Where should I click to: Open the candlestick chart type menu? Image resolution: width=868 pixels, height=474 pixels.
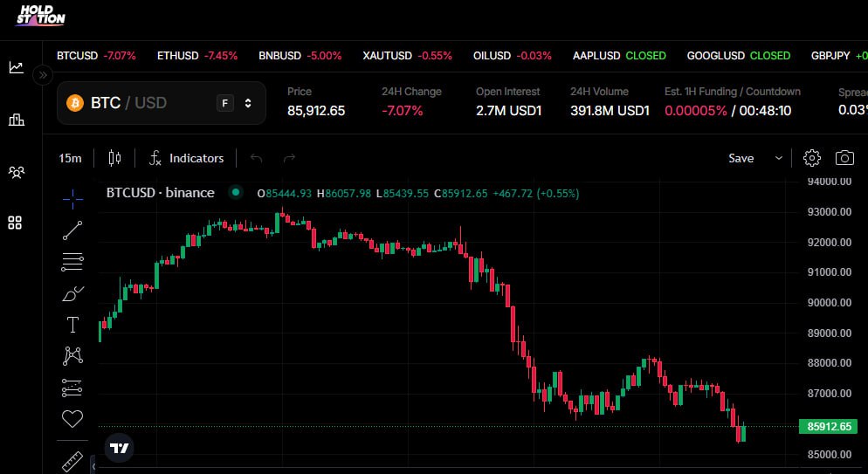tap(114, 158)
